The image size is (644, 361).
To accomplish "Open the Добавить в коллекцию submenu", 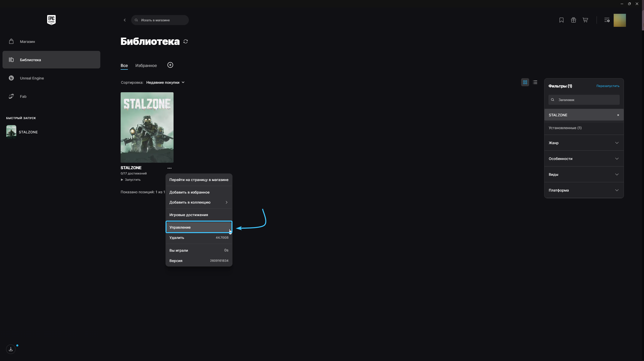I will pos(199,202).
